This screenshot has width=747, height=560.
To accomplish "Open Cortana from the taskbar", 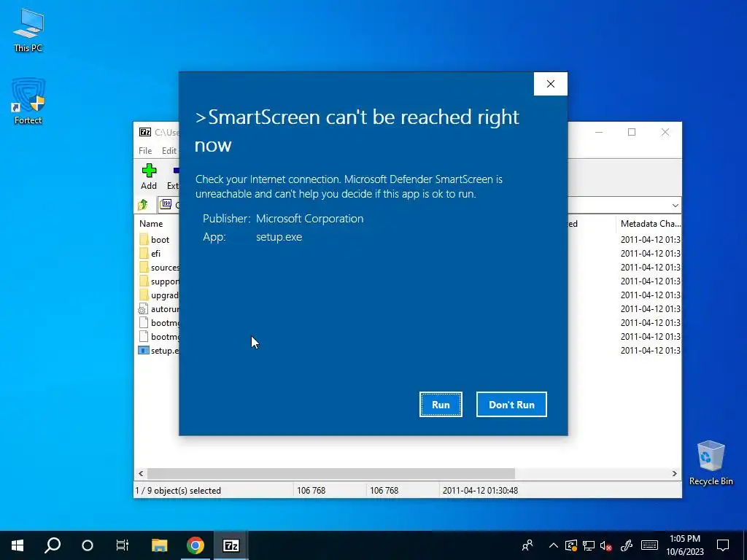I will (x=88, y=545).
